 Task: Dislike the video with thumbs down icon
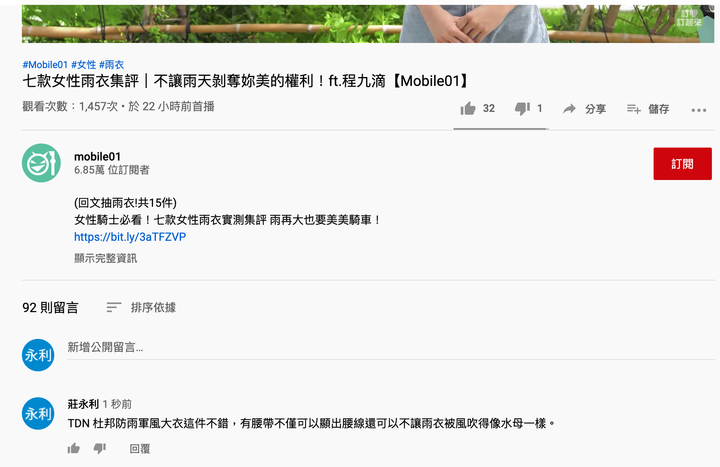click(522, 109)
